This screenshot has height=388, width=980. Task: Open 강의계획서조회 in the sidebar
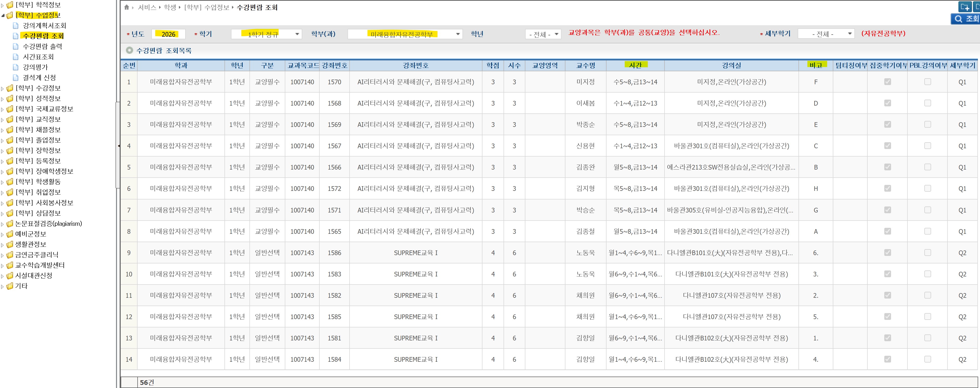click(x=44, y=25)
